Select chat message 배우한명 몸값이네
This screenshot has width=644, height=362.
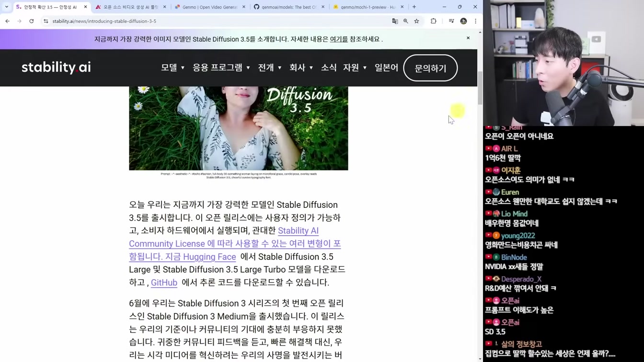[512, 223]
